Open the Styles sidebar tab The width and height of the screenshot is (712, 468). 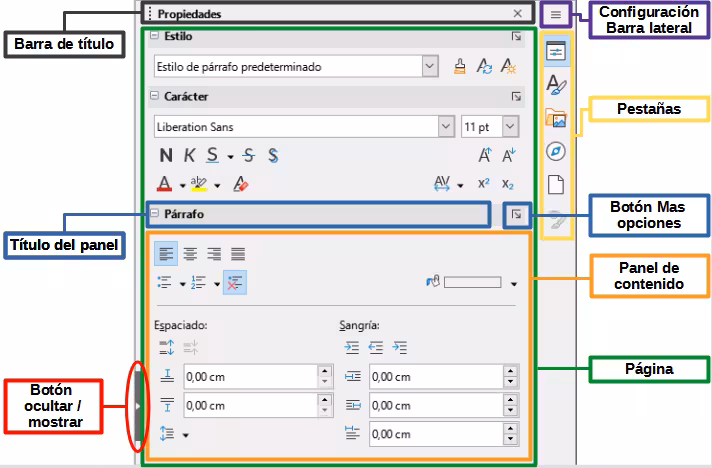556,84
